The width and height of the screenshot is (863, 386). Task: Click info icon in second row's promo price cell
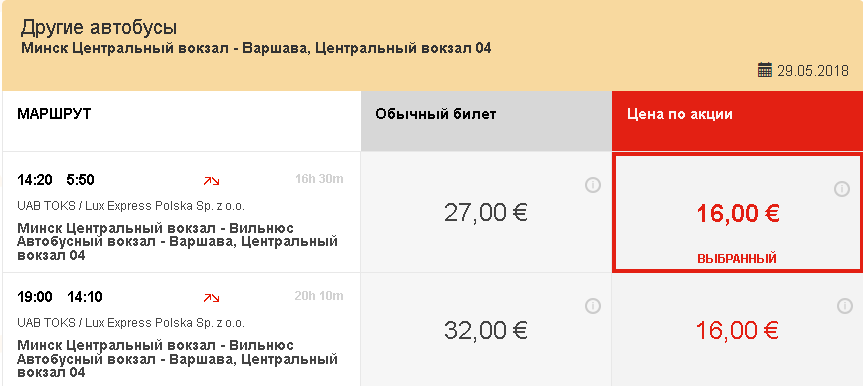[844, 306]
